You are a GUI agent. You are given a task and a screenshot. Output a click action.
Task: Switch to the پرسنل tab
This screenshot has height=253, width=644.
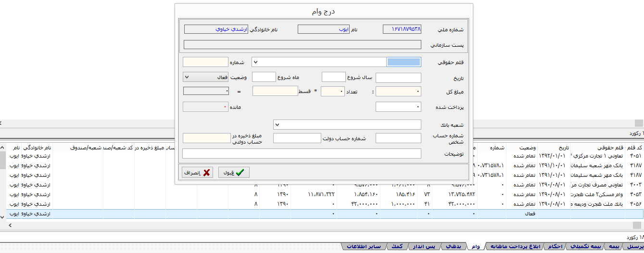(x=634, y=247)
